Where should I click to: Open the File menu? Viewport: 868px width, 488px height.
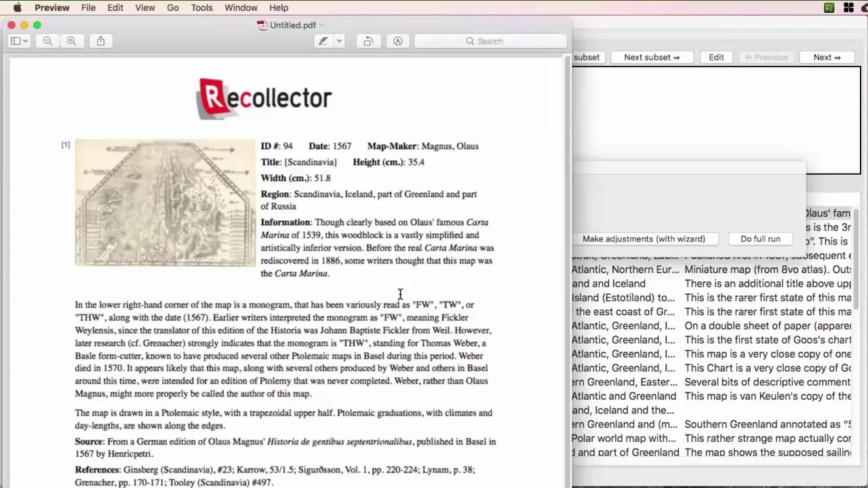(x=88, y=7)
